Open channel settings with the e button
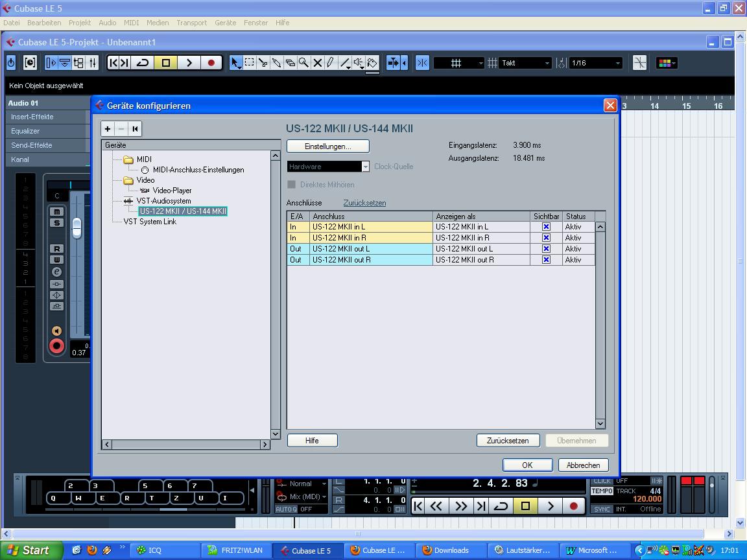Screen dimensions: 747x560 pyautogui.click(x=56, y=272)
